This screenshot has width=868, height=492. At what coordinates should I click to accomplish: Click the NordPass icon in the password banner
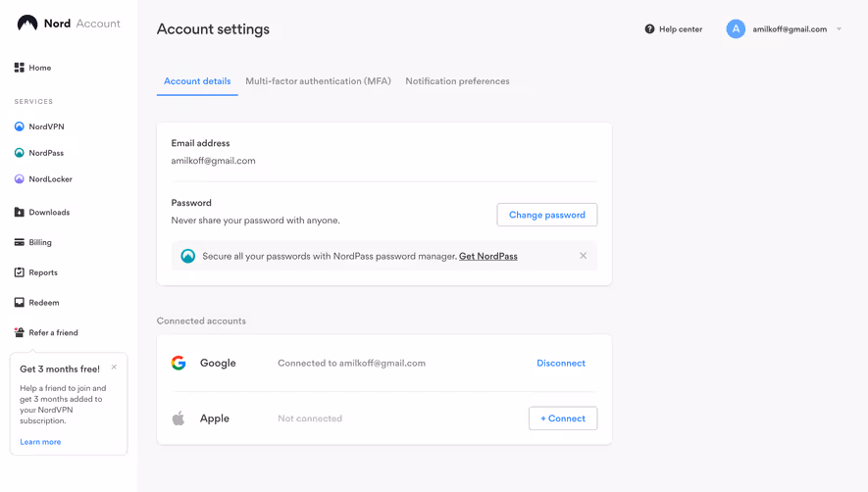[x=188, y=256]
